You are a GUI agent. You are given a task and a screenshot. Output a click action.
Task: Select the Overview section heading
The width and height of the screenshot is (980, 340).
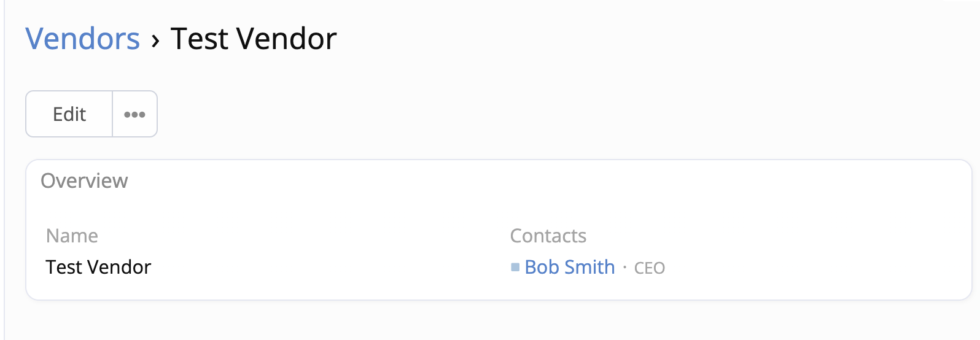84,181
